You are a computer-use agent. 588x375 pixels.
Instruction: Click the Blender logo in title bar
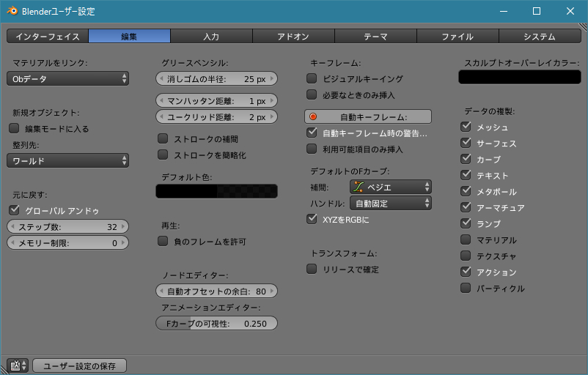[x=10, y=12]
